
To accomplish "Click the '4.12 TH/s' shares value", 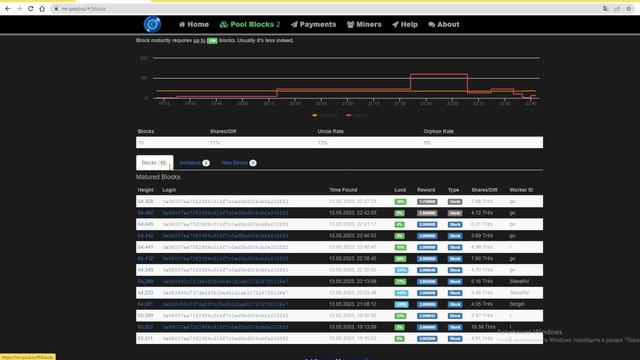I will coord(482,213).
